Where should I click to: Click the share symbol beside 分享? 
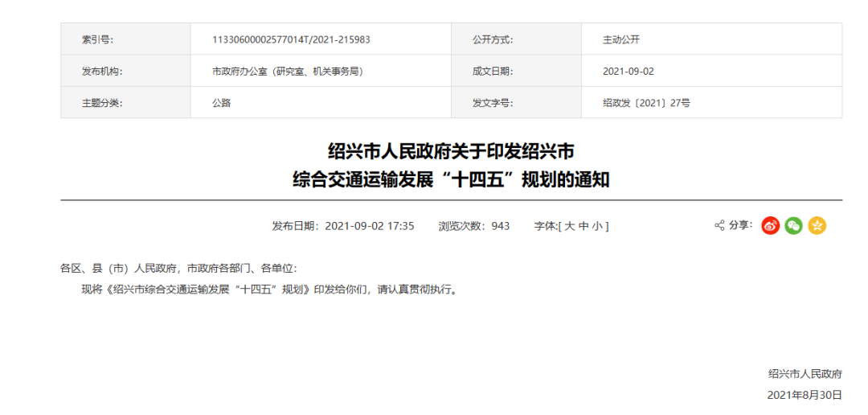coord(719,226)
